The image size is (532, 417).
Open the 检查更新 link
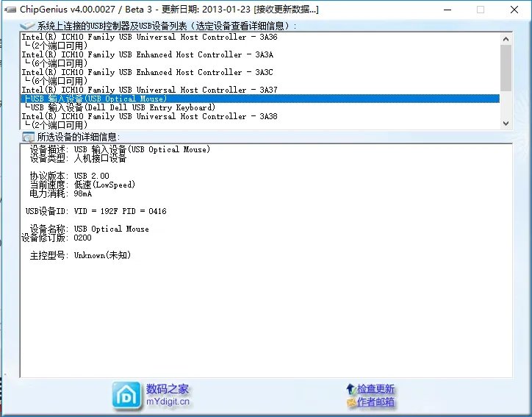pyautogui.click(x=375, y=388)
